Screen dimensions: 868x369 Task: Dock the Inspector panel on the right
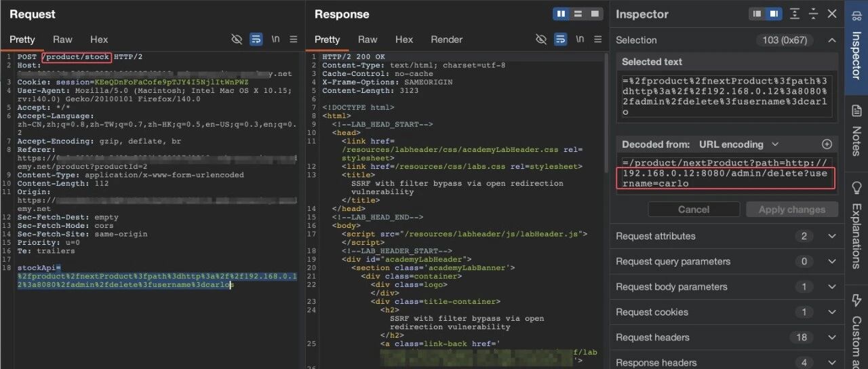click(x=773, y=14)
